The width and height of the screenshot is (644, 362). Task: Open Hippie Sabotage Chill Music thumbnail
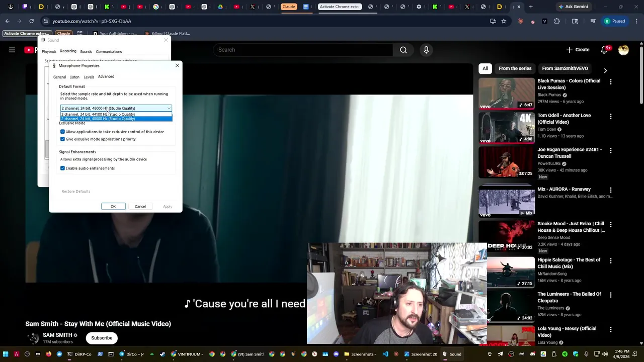[507, 272]
